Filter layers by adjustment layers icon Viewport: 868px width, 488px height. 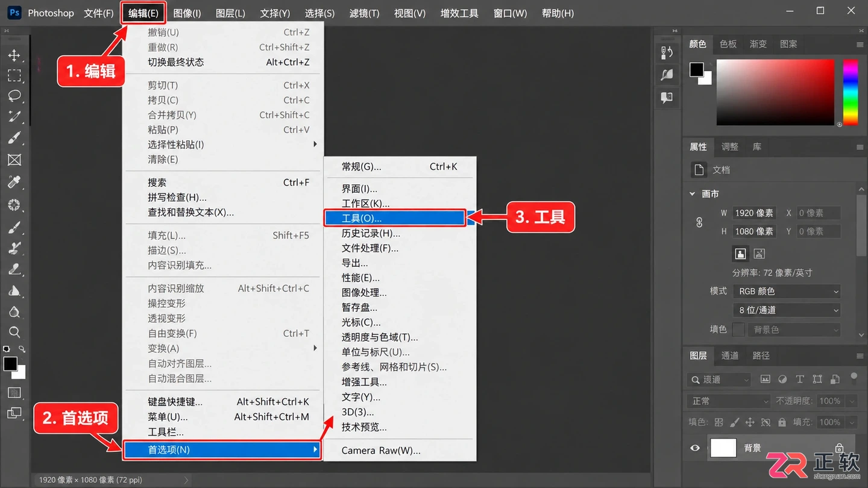[x=782, y=380]
